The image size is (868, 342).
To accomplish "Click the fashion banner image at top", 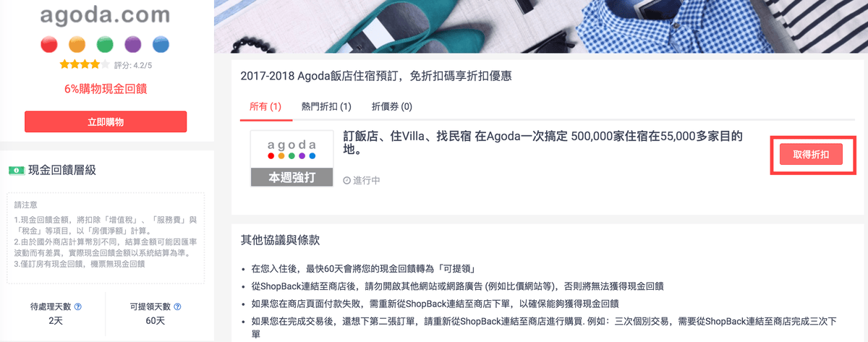I will [541, 27].
